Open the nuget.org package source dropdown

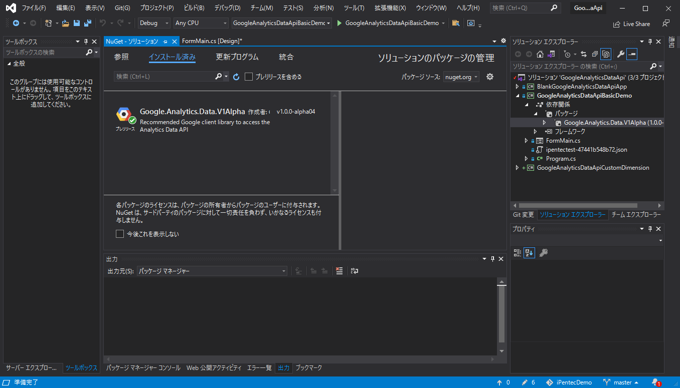click(461, 77)
